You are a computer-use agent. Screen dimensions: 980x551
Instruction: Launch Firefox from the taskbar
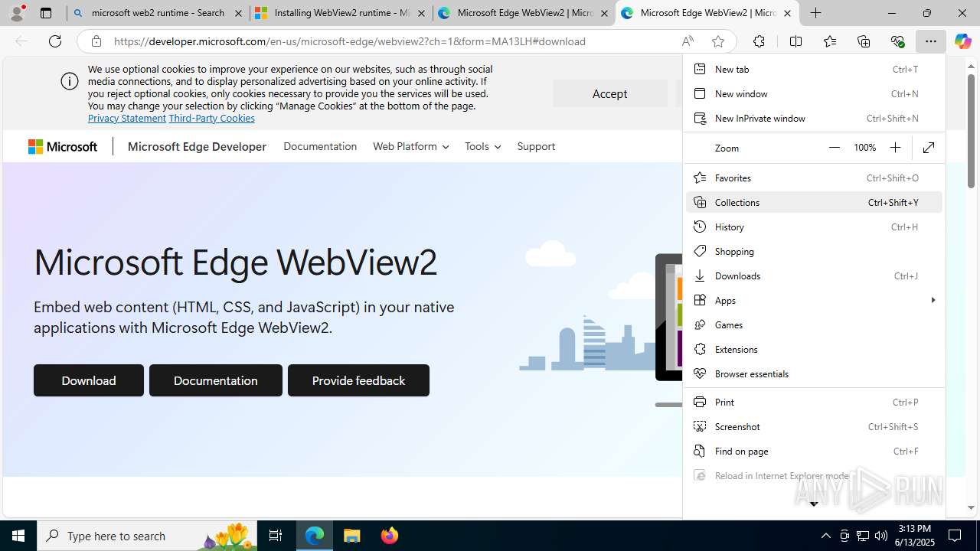(x=389, y=536)
